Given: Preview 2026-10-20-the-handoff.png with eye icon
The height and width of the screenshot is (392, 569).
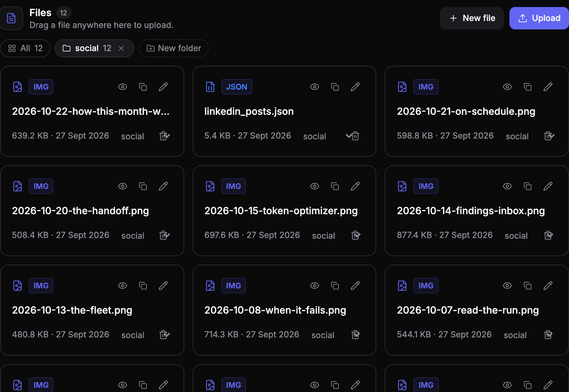Looking at the screenshot, I should tap(123, 186).
